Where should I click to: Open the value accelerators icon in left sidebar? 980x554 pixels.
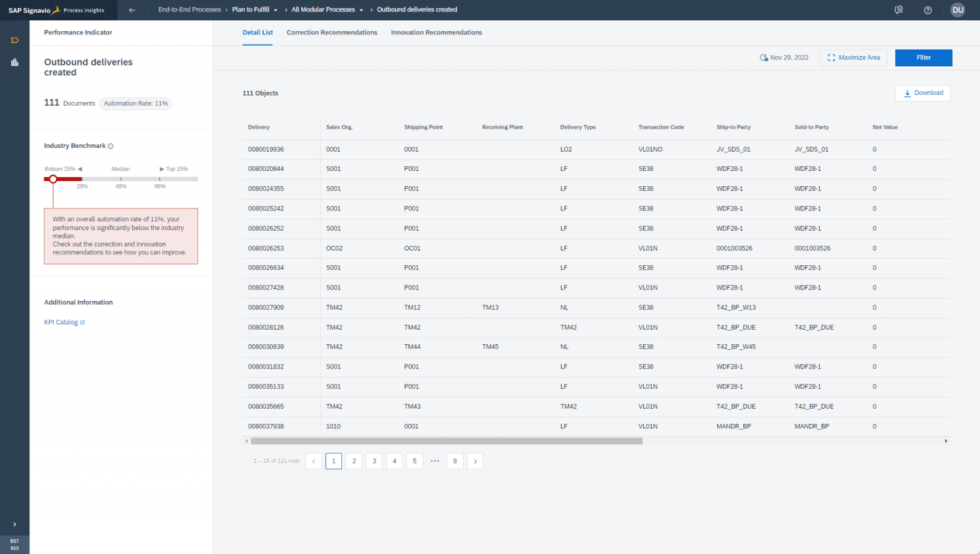pos(14,62)
